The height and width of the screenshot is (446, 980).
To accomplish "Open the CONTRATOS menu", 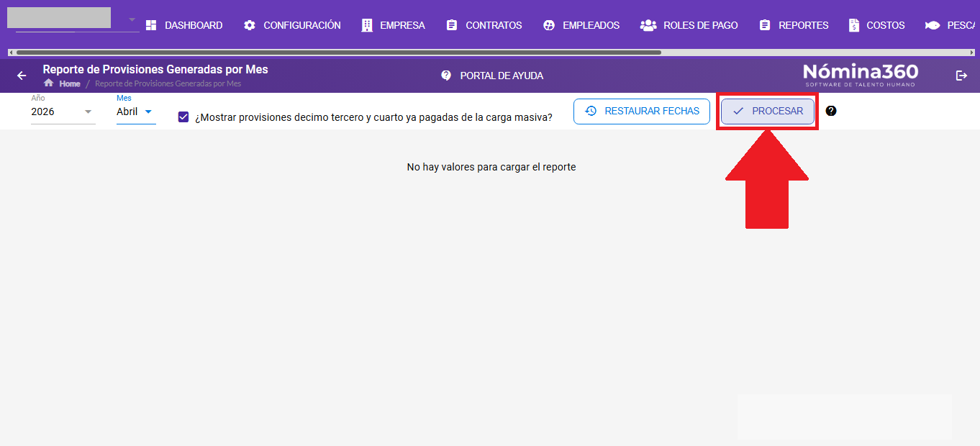I will pyautogui.click(x=484, y=25).
